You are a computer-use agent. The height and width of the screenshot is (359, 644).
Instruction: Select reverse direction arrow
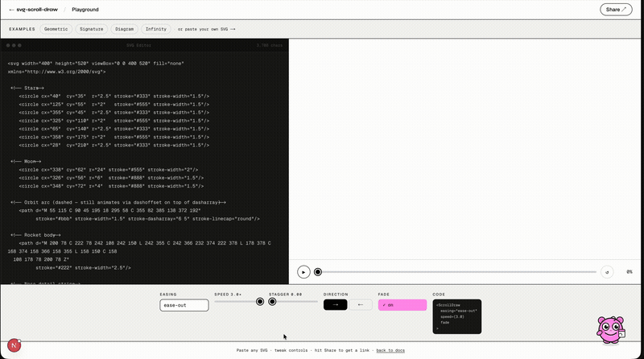(360, 305)
